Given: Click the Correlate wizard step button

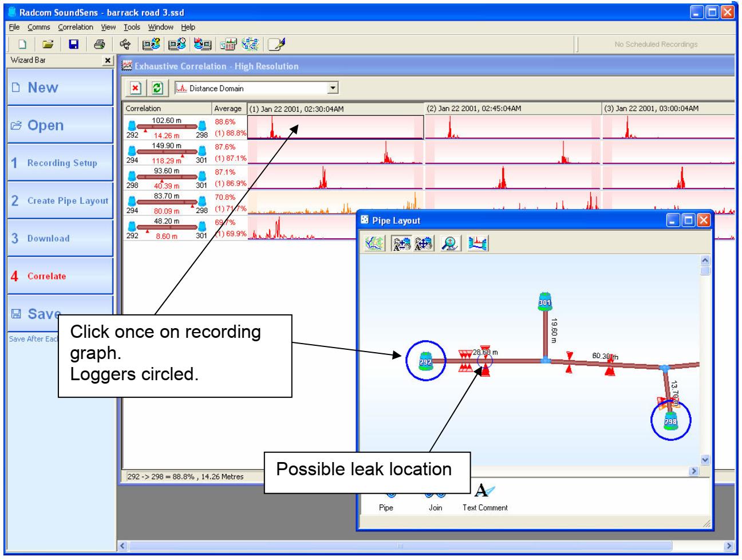Looking at the screenshot, I should 60,276.
